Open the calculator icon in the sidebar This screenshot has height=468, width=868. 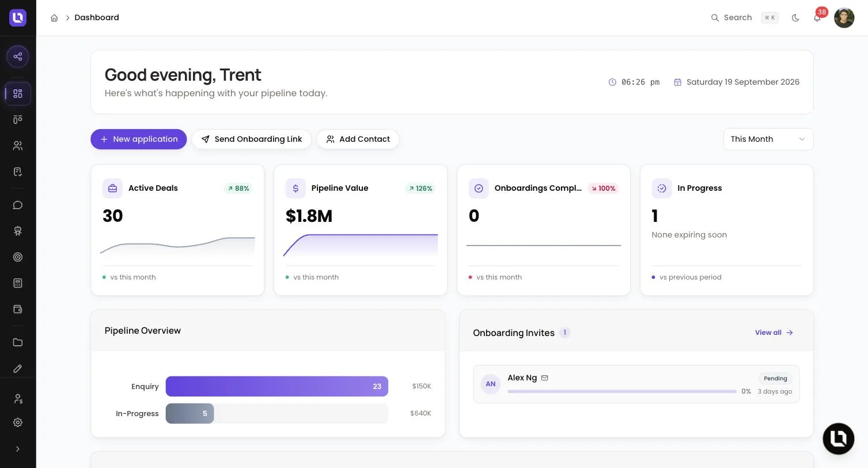(18, 283)
